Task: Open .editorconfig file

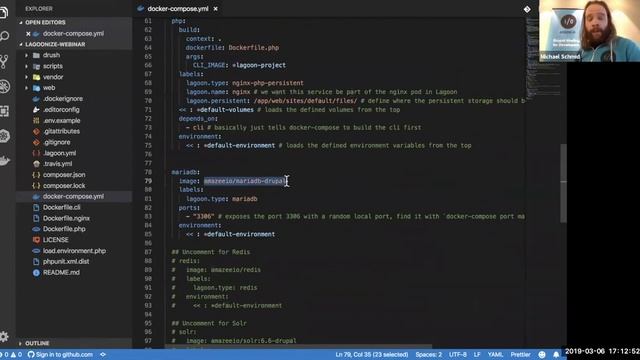Action: 61,109
